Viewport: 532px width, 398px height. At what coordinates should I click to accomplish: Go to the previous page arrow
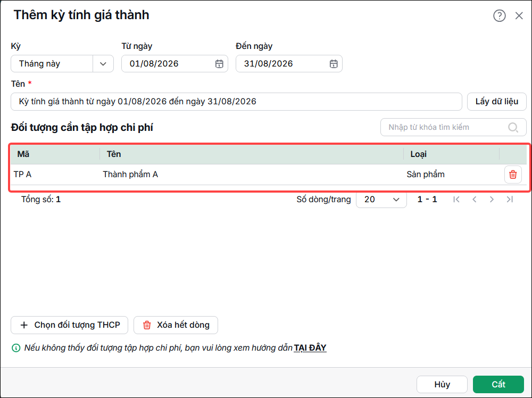pyautogui.click(x=475, y=200)
